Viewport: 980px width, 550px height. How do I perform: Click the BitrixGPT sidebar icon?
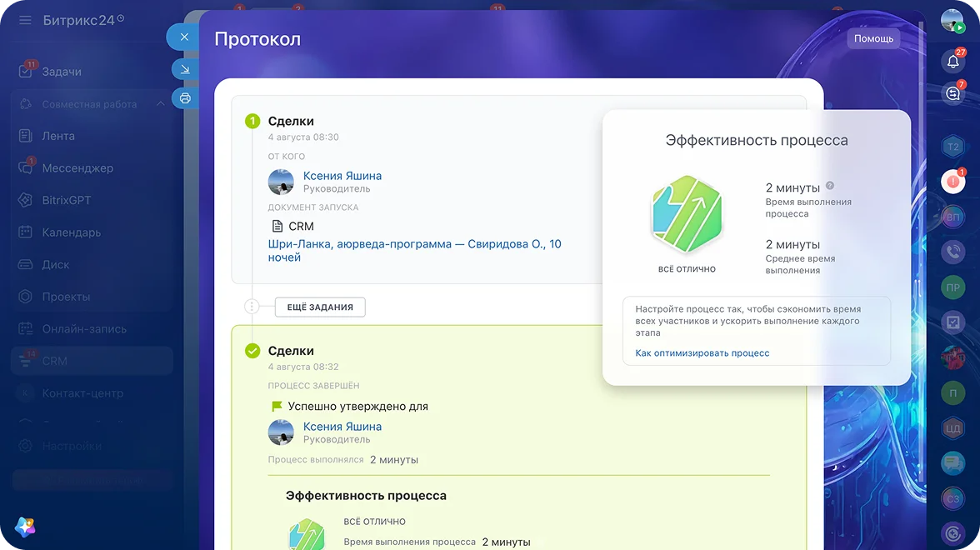[25, 200]
